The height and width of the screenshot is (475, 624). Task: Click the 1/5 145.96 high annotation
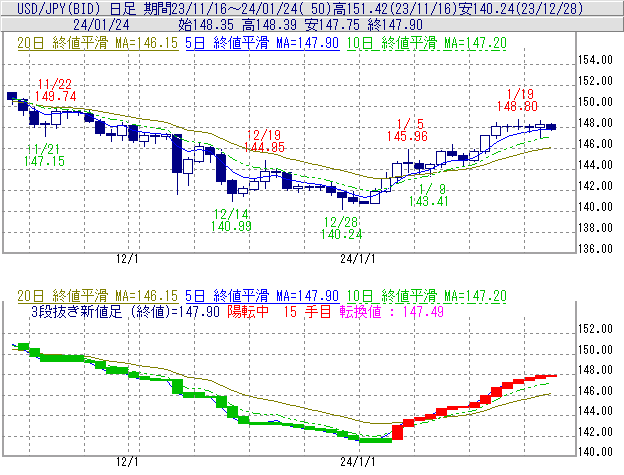(407, 130)
